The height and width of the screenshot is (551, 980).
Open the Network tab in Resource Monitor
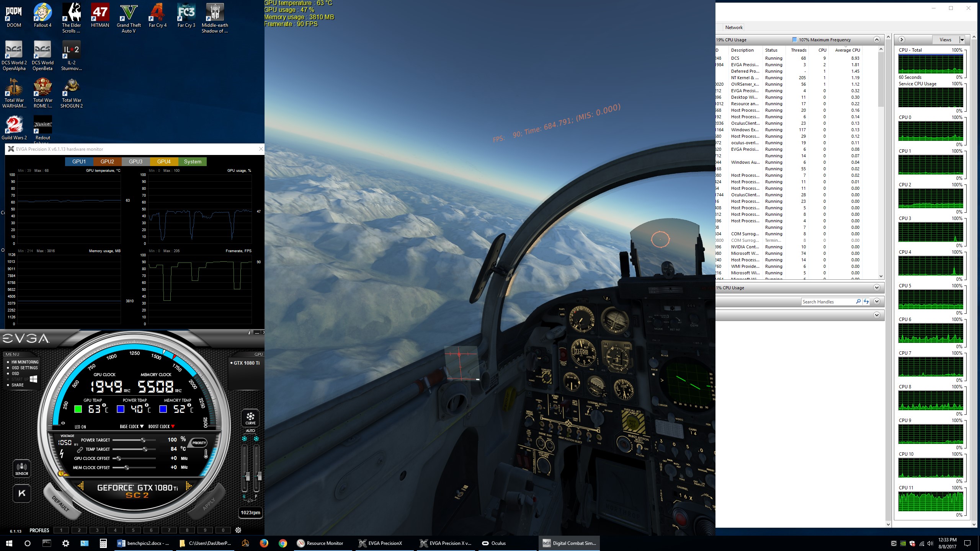click(733, 28)
